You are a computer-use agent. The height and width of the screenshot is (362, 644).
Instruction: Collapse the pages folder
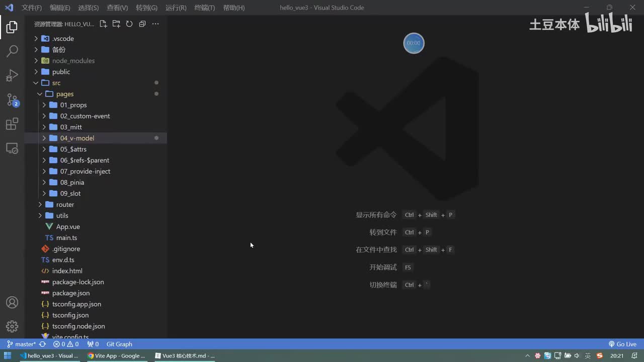(96, 94)
